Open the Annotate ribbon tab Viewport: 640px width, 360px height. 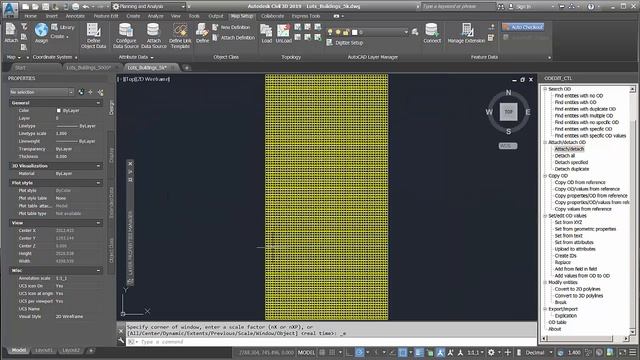75,16
